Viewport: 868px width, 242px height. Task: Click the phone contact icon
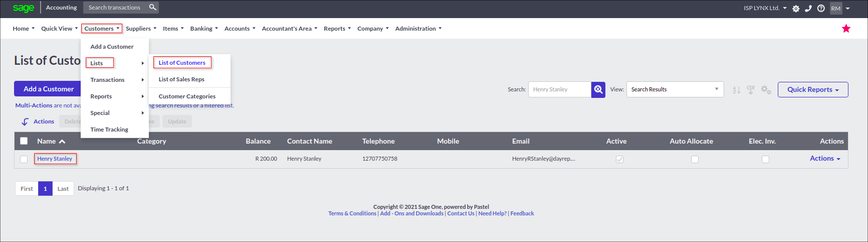[808, 9]
